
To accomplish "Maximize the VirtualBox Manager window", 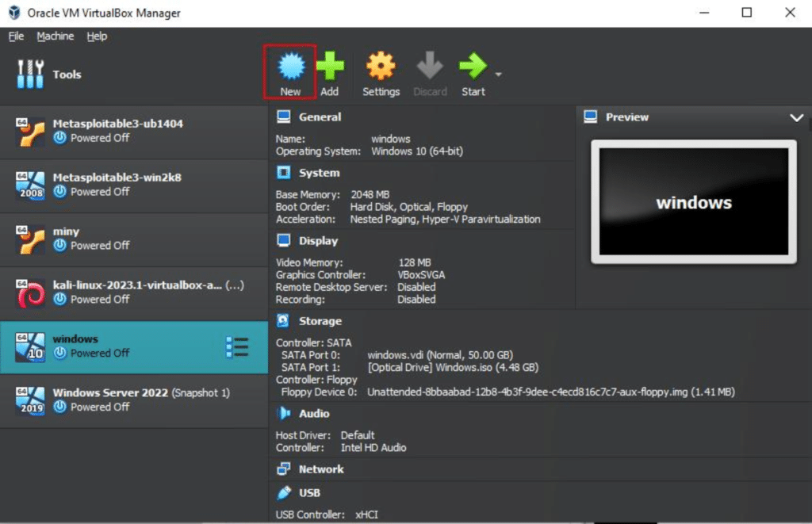I will (747, 13).
